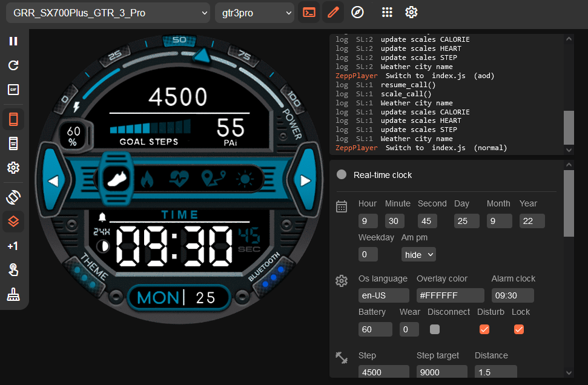Click the console scroll down arrow
Screen dimensions: 588x385
pyautogui.click(x=569, y=150)
